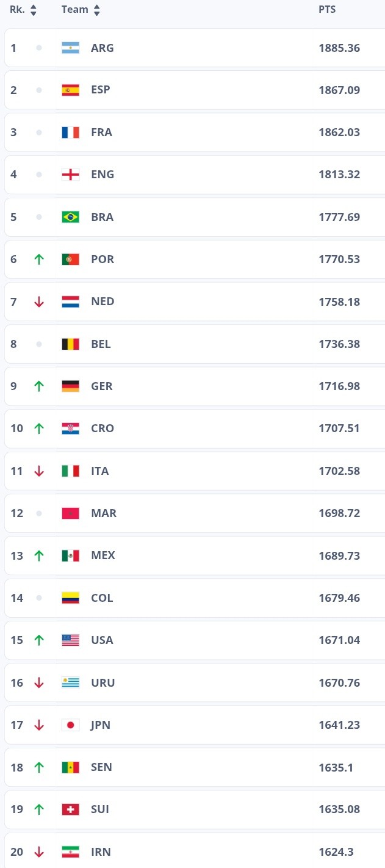Click the PTS column header

pos(327,10)
